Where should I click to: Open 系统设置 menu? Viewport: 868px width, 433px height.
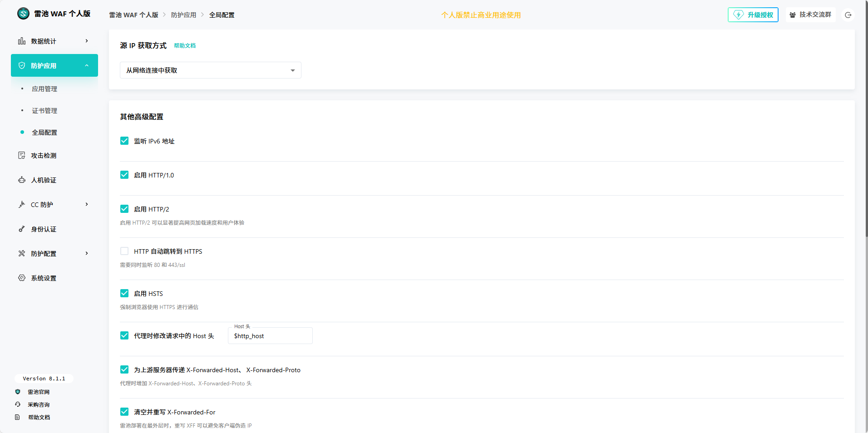(54, 278)
